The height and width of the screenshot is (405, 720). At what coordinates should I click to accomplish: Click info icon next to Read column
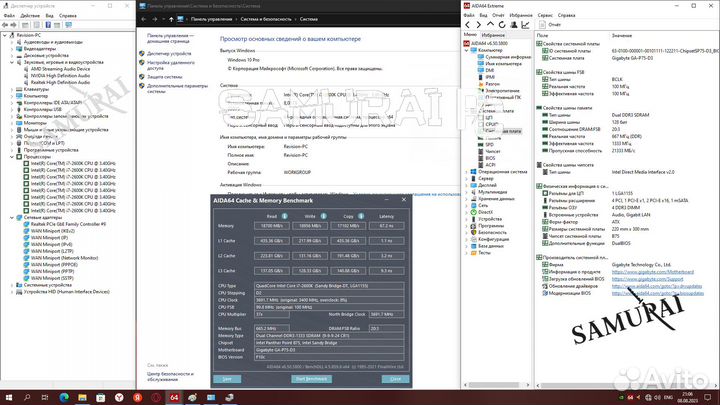(285, 216)
